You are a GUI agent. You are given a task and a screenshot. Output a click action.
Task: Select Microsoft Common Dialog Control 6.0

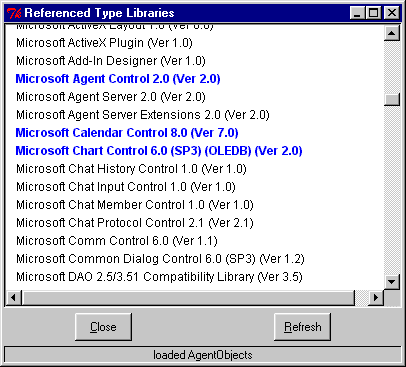(x=160, y=259)
